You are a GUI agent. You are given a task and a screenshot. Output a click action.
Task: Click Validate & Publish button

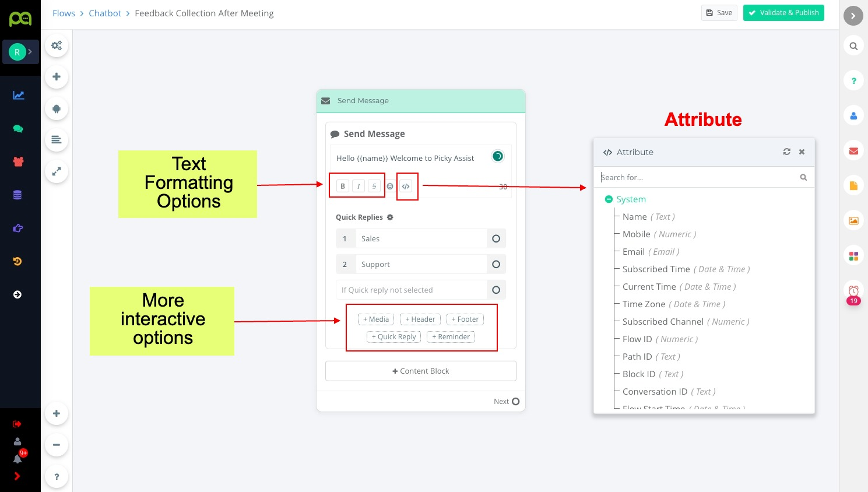783,13
